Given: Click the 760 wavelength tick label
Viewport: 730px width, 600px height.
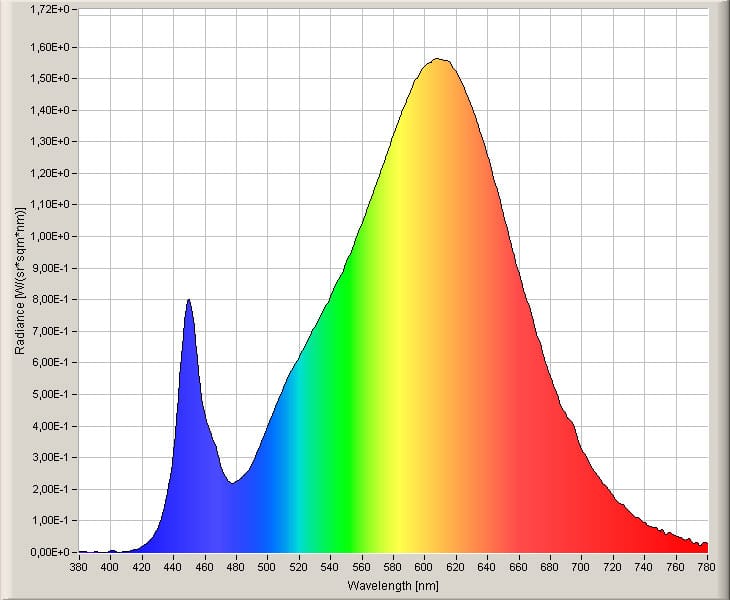Looking at the screenshot, I should (676, 567).
